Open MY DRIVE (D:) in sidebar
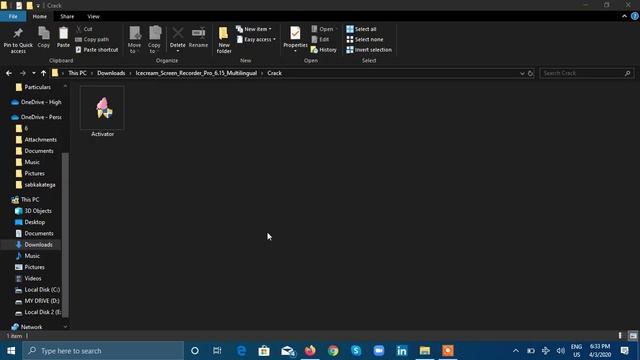This screenshot has height=360, width=640. (x=42, y=301)
